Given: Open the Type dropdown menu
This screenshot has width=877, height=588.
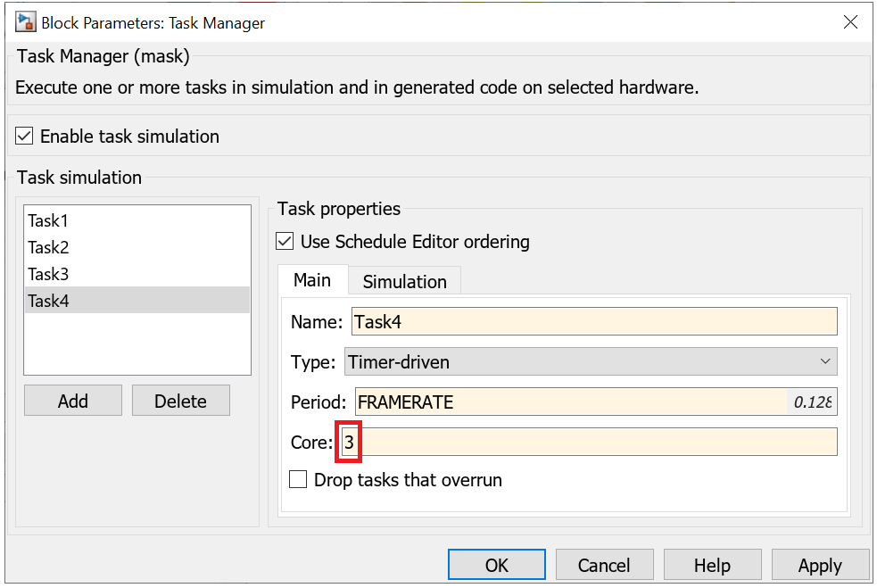Looking at the screenshot, I should [x=590, y=362].
